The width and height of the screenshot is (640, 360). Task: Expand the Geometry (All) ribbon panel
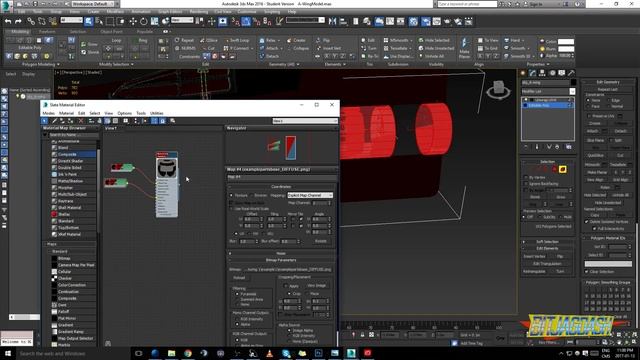(284, 64)
